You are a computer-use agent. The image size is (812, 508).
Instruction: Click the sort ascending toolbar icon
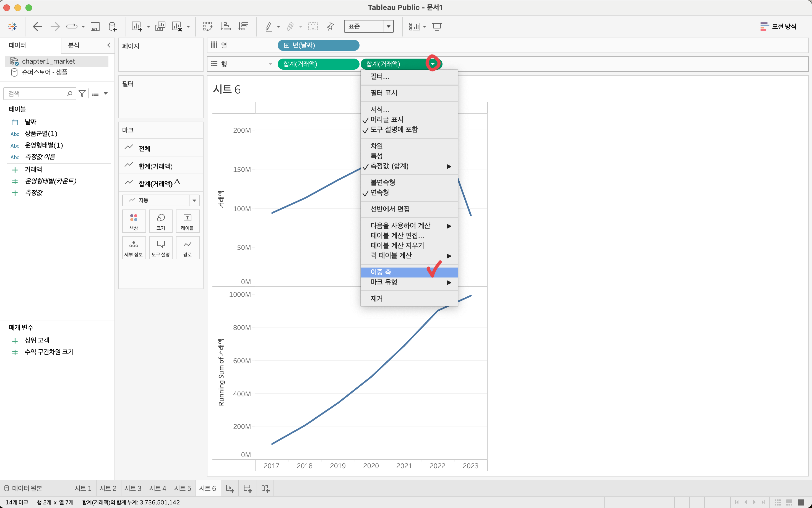[225, 26]
